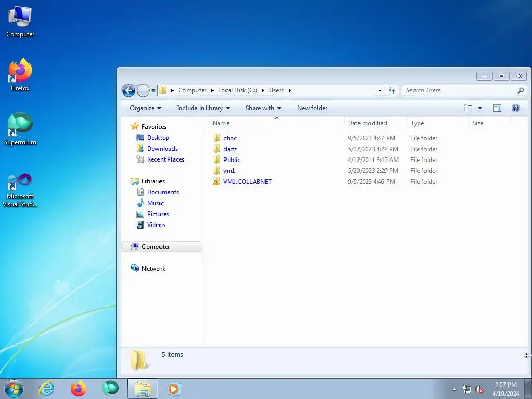The height and width of the screenshot is (399, 532).
Task: Open the Music library
Action: click(x=155, y=203)
